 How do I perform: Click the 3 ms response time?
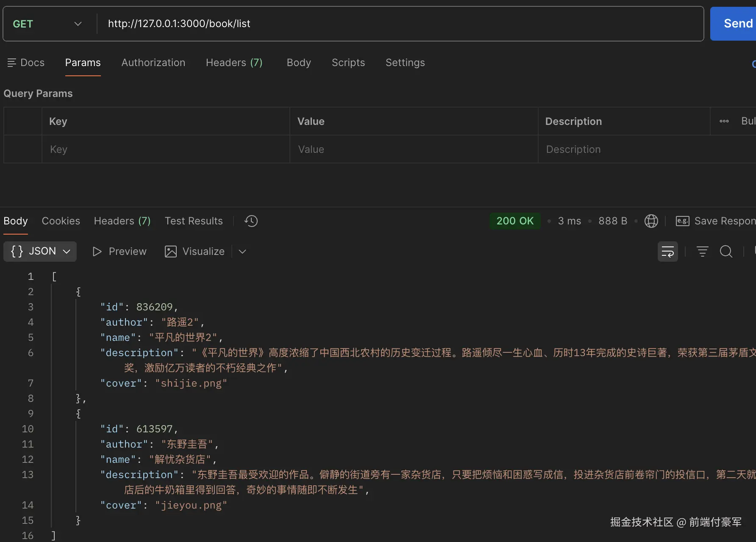[x=570, y=221]
